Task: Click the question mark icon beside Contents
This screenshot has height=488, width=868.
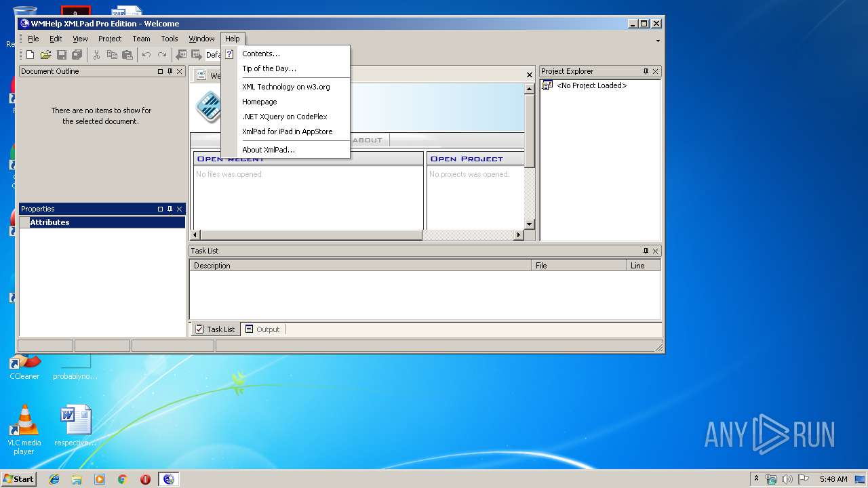Action: point(229,54)
